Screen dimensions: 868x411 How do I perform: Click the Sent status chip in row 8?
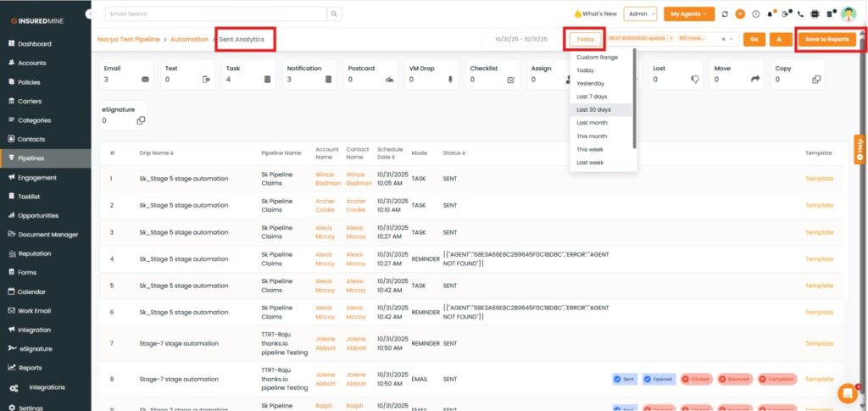point(625,379)
